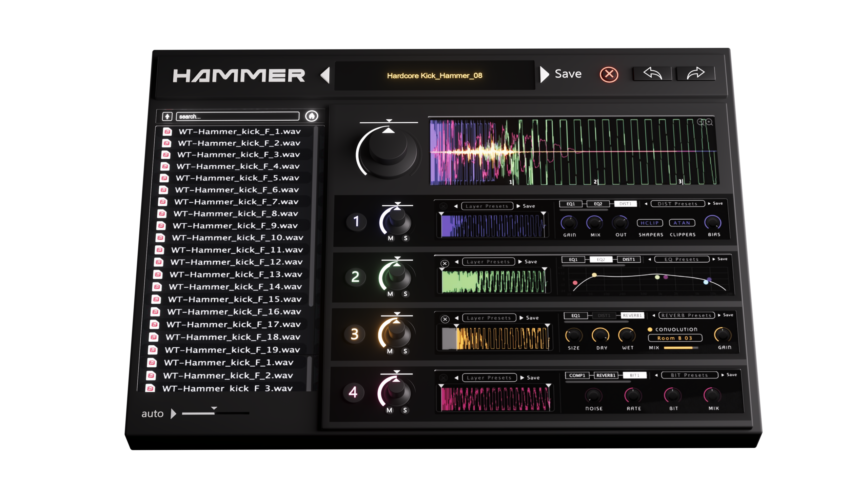Select the ATAN clipper on layer 1
Screen dimensions: 868x488
(683, 223)
